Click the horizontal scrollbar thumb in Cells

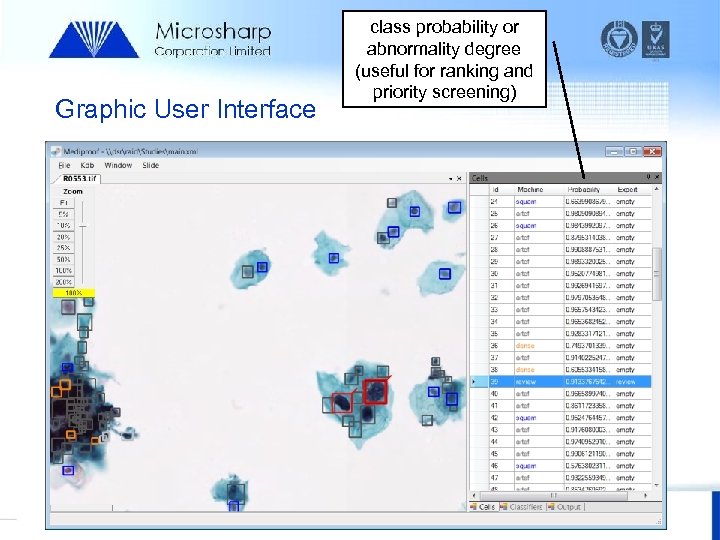(553, 496)
